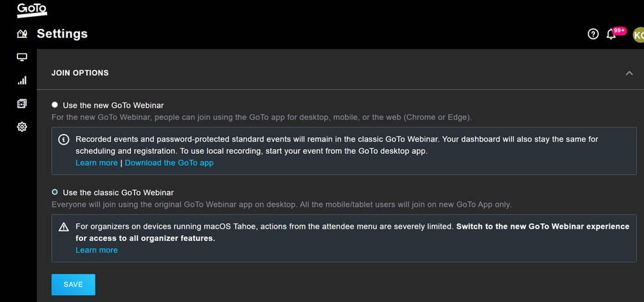Select the 'Use the classic GoTo Webinar' radio button
The height and width of the screenshot is (302, 644).
[x=55, y=192]
